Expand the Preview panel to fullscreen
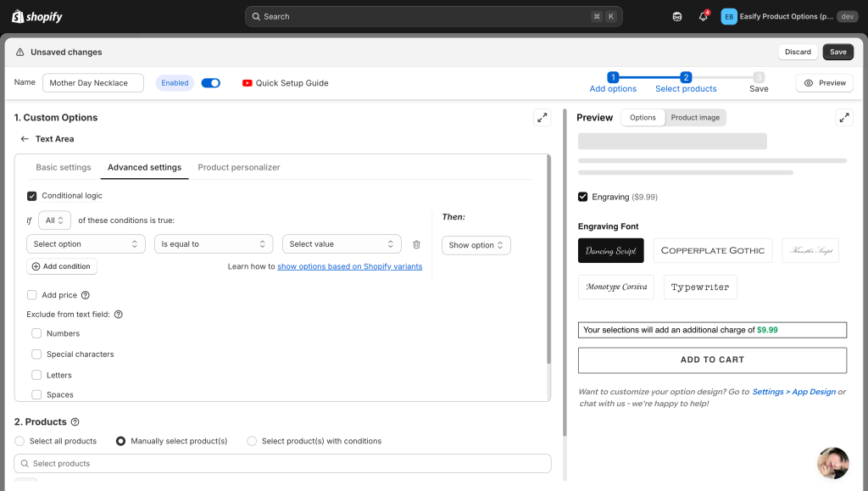The width and height of the screenshot is (868, 491). coord(843,118)
